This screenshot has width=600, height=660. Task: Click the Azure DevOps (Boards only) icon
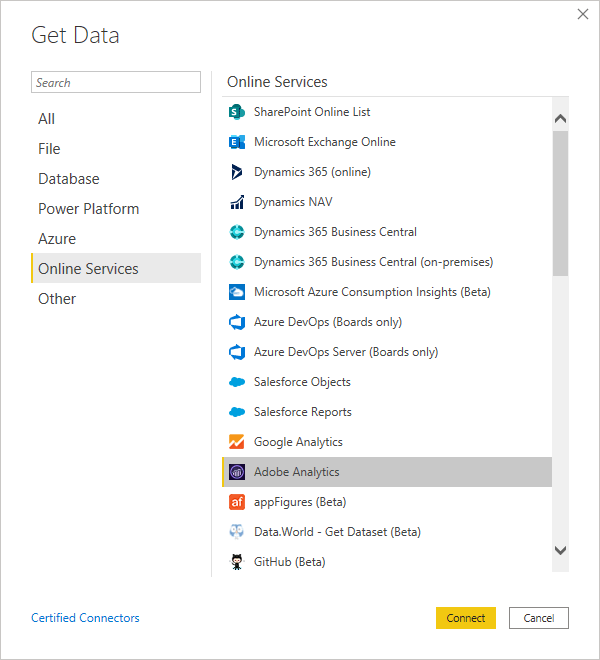(x=237, y=322)
